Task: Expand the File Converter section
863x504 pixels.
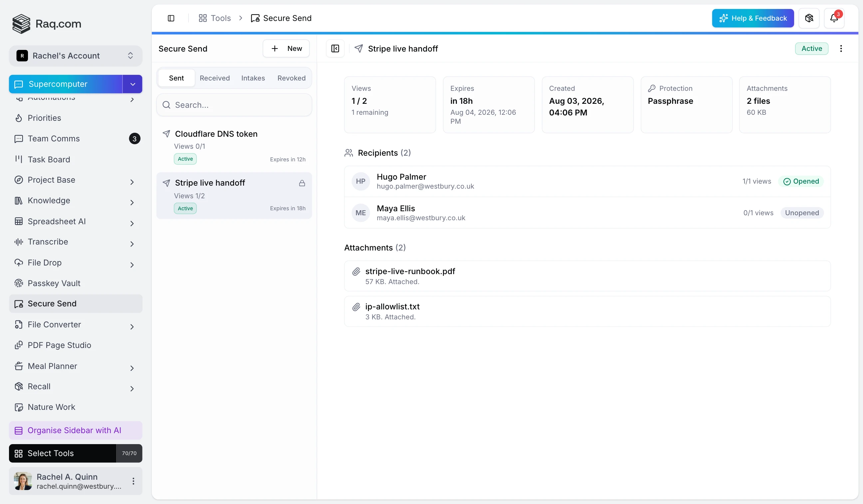Action: tap(132, 327)
